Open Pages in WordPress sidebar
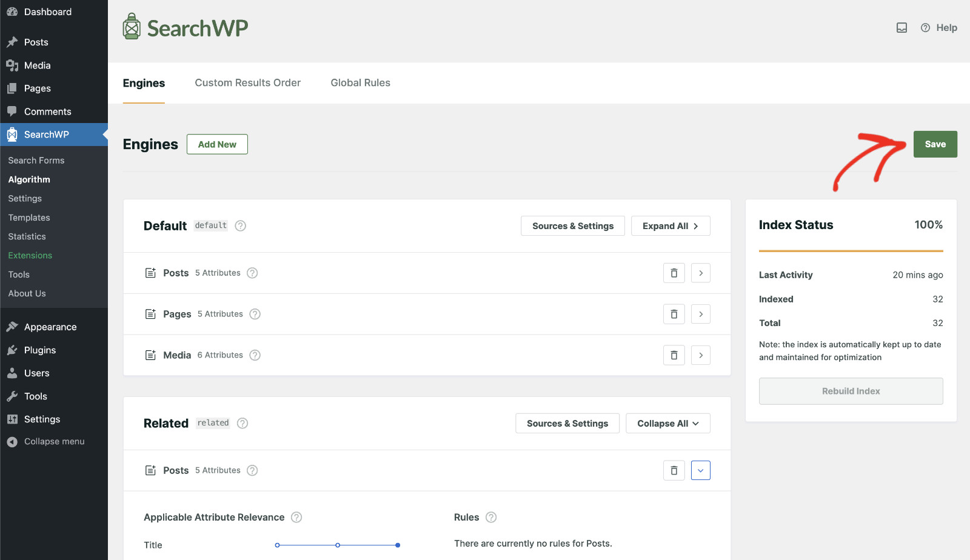The width and height of the screenshot is (970, 560). click(x=37, y=88)
